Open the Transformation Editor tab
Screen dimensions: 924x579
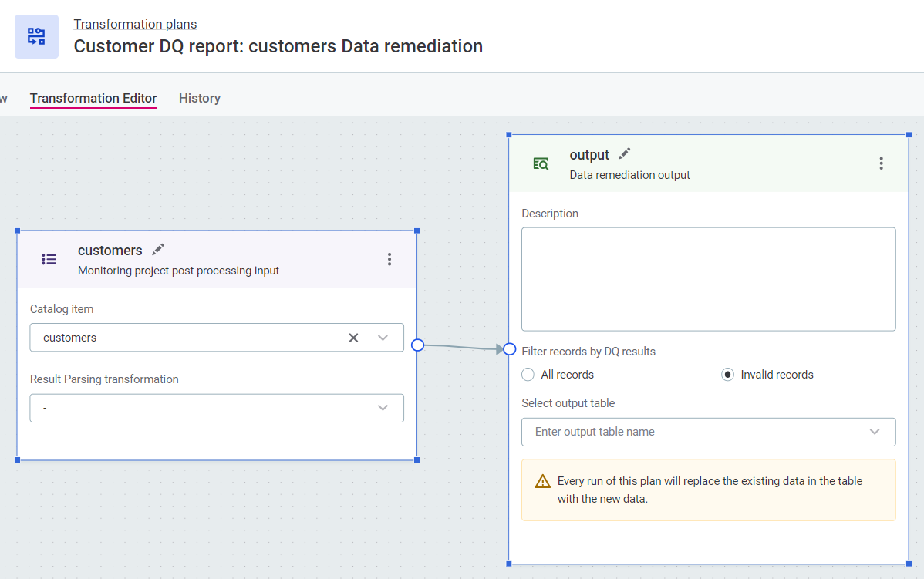(x=93, y=98)
